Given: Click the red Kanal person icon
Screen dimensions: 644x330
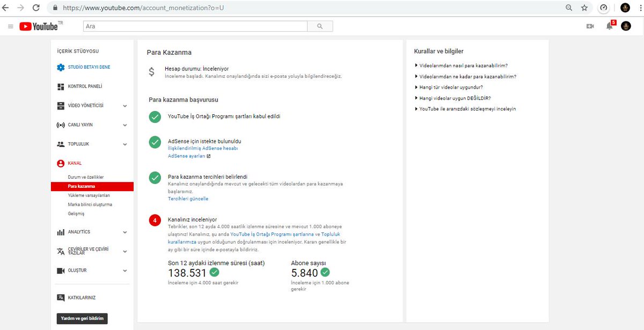Looking at the screenshot, I should tap(61, 164).
